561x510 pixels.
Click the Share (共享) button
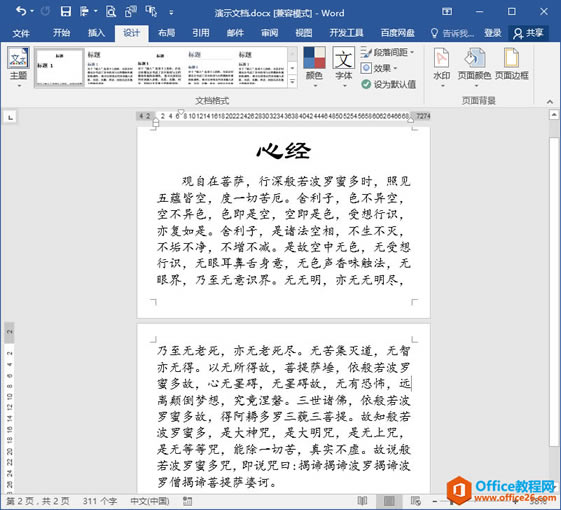point(528,33)
